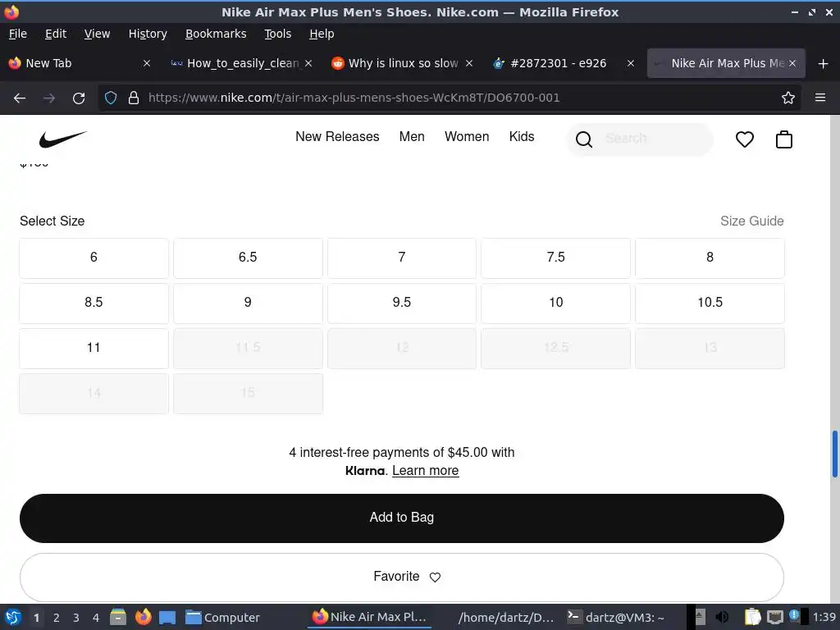The image size is (840, 630).
Task: Open the File menu
Action: coord(18,34)
